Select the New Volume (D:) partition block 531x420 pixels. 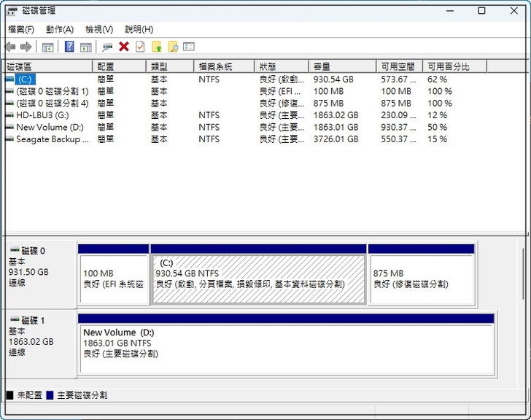(286, 349)
